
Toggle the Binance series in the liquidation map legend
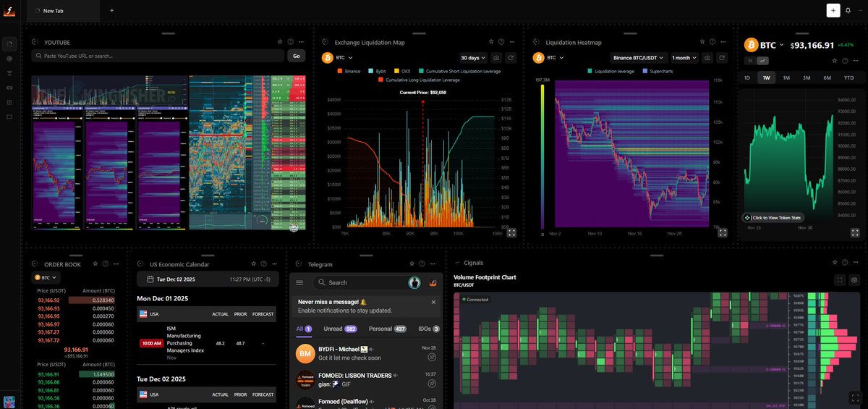click(349, 71)
